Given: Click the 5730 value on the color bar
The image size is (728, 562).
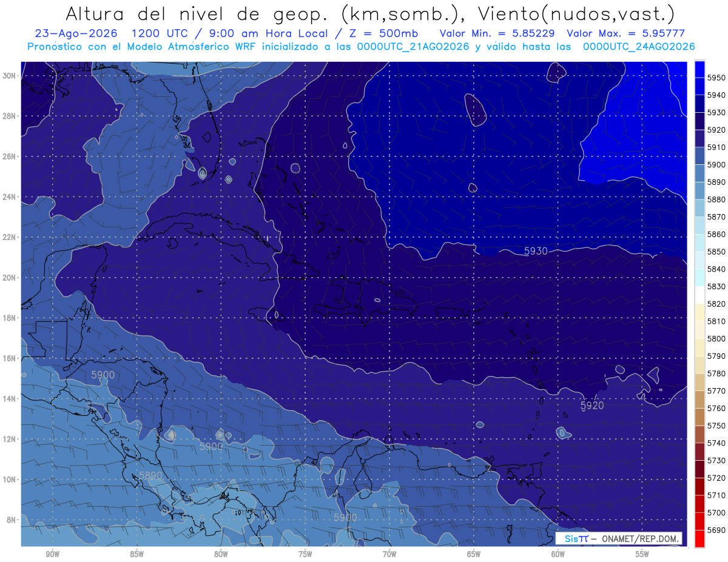Looking at the screenshot, I should pyautogui.click(x=716, y=460).
